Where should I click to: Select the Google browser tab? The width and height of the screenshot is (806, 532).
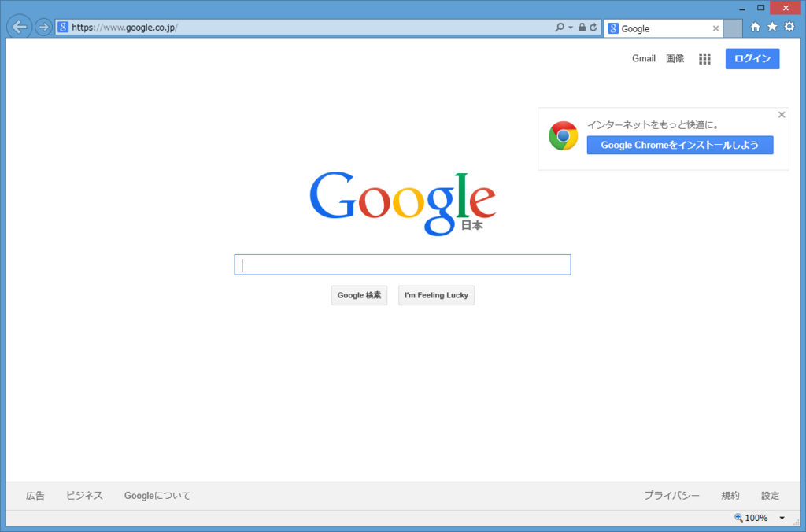[663, 29]
